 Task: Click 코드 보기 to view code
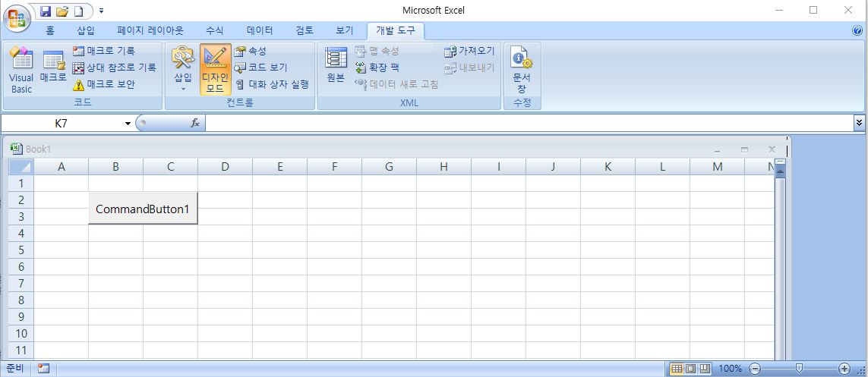(261, 68)
